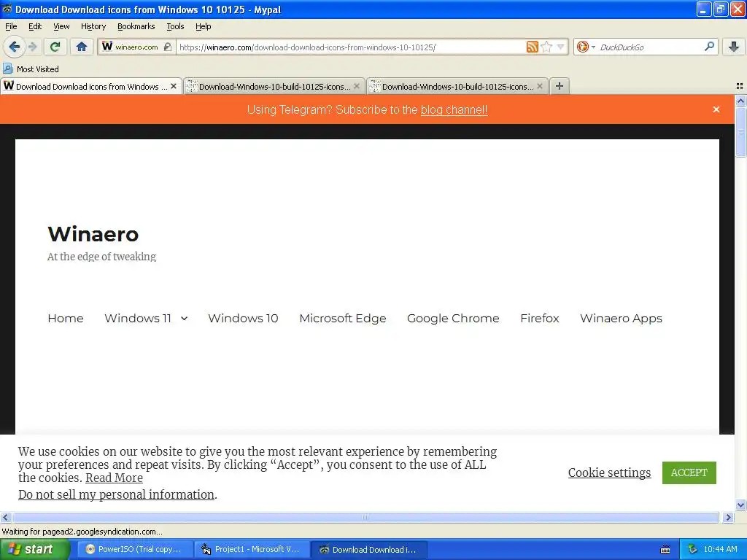Reload the page with the Refresh icon
Image resolution: width=747 pixels, height=560 pixels.
coord(55,47)
